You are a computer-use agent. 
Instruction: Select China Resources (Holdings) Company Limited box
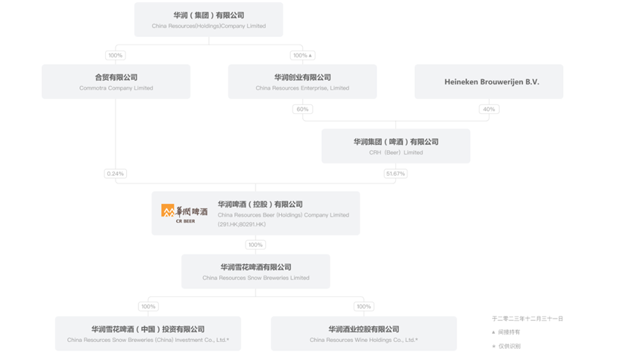pos(209,20)
